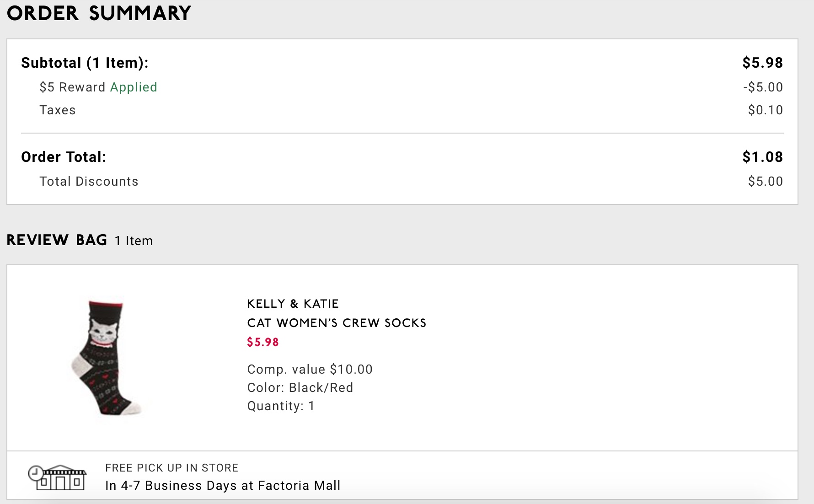Screen dimensions: 814x504
Task: Click the Order Summary heading
Action: point(99,13)
